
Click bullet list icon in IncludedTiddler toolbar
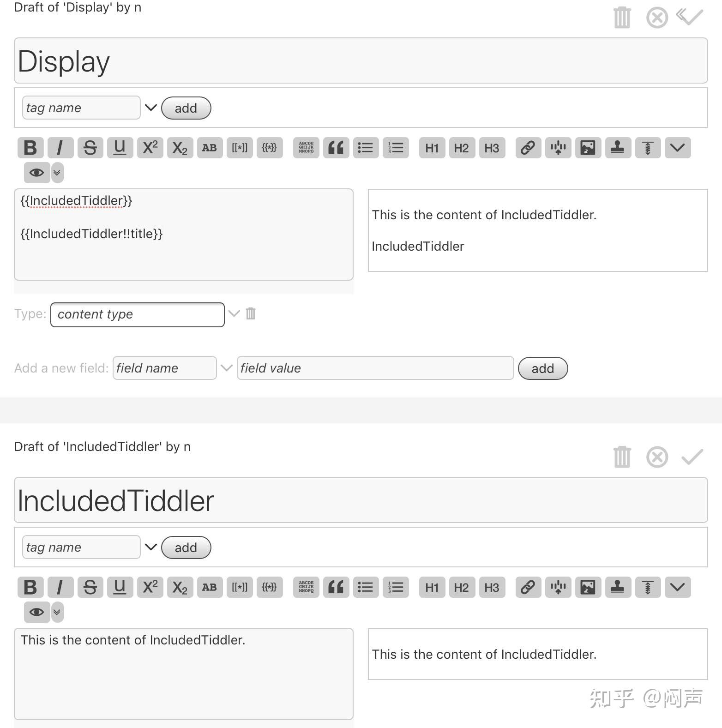point(366,587)
